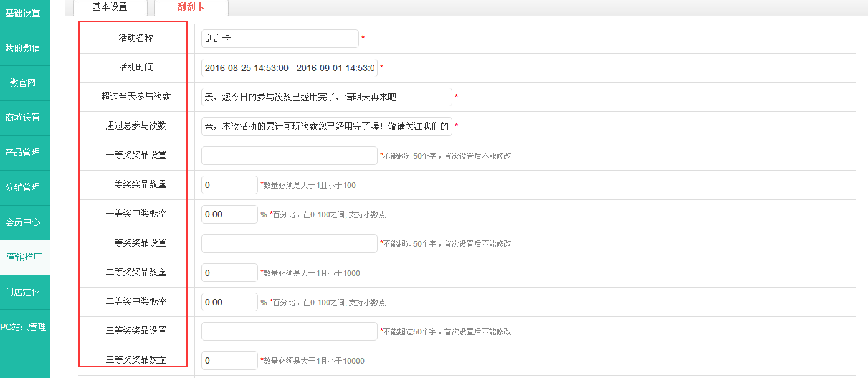
Task: Open 分销管理 sidebar menu
Action: click(x=24, y=187)
